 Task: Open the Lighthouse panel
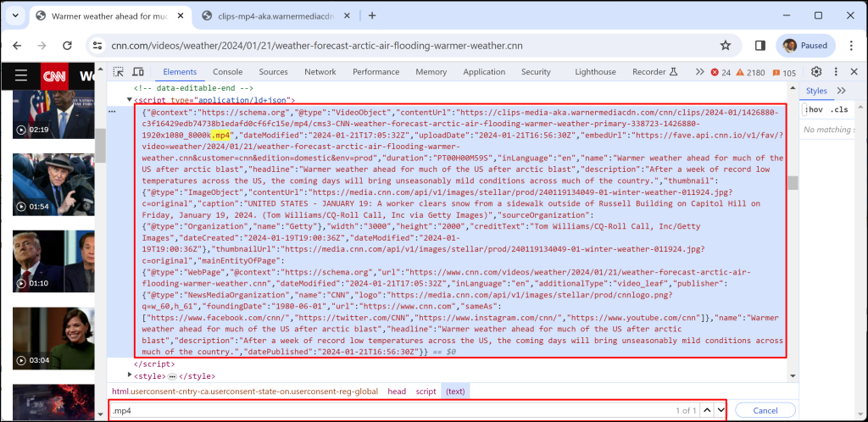click(595, 72)
